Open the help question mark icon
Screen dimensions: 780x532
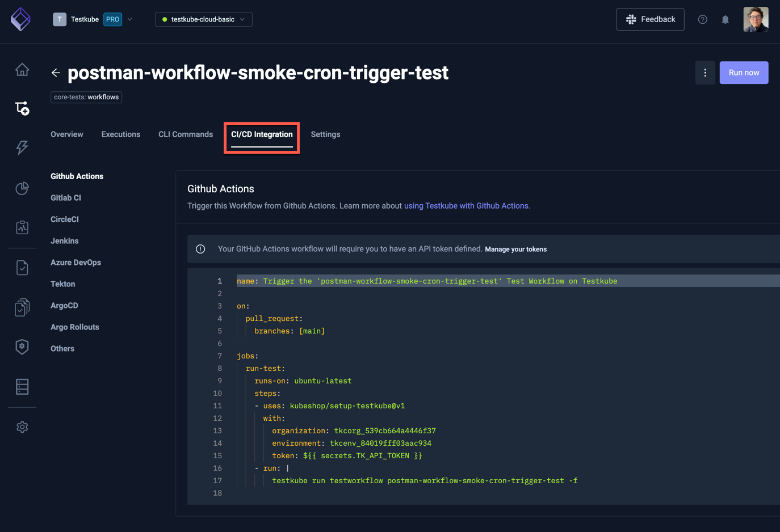tap(702, 19)
